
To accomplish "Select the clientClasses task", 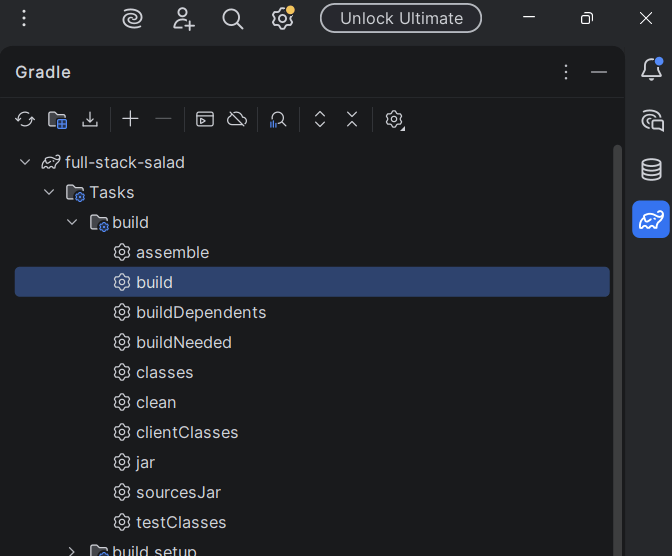I will click(187, 433).
